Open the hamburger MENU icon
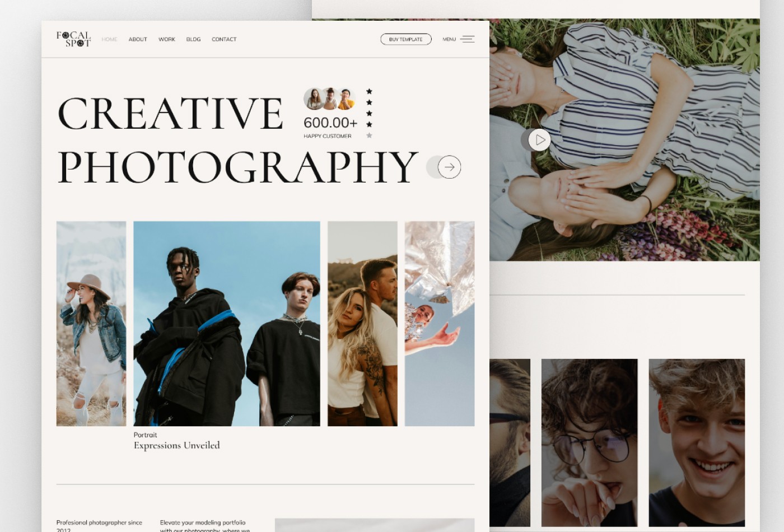The height and width of the screenshot is (532, 784). (x=468, y=39)
